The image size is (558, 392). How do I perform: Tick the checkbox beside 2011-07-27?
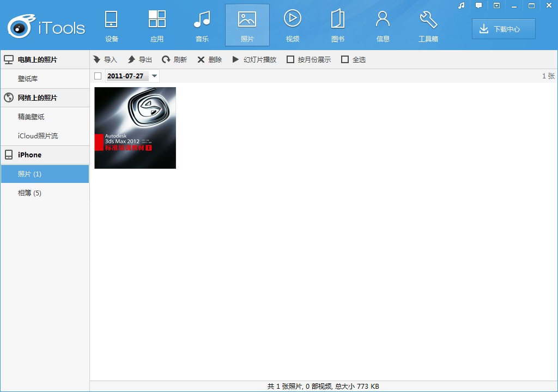pos(98,76)
